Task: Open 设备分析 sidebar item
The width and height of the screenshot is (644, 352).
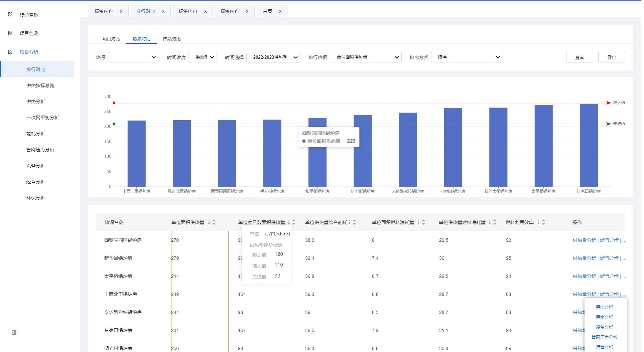Action: click(36, 166)
